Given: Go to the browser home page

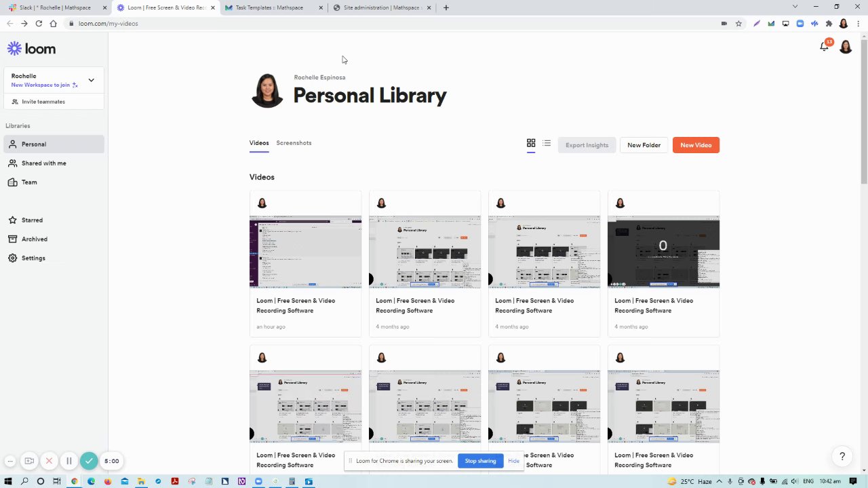Looking at the screenshot, I should (x=53, y=23).
